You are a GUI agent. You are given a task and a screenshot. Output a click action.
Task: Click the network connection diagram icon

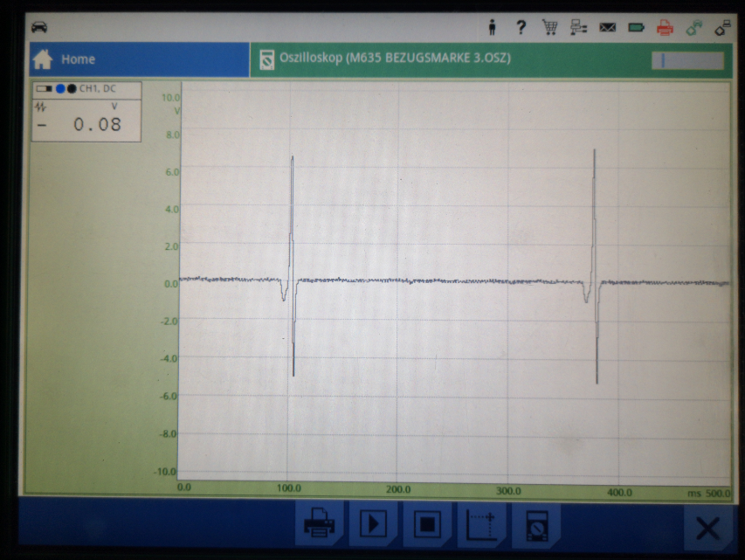click(578, 28)
